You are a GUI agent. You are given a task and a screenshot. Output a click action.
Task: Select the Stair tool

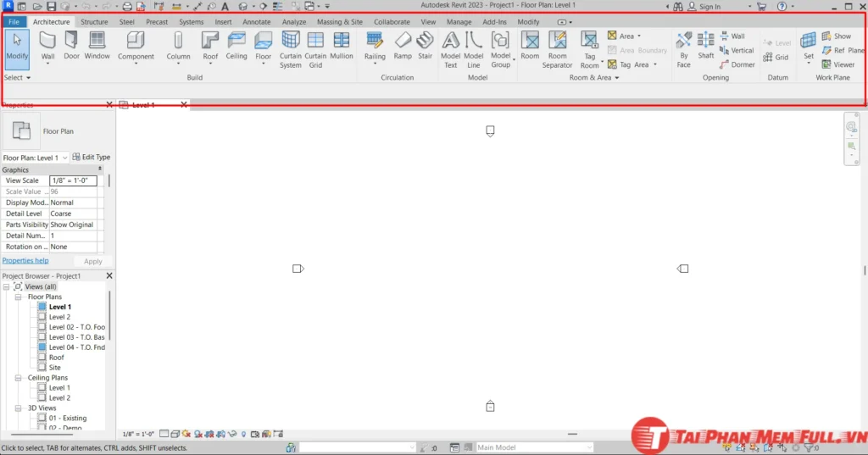click(426, 46)
